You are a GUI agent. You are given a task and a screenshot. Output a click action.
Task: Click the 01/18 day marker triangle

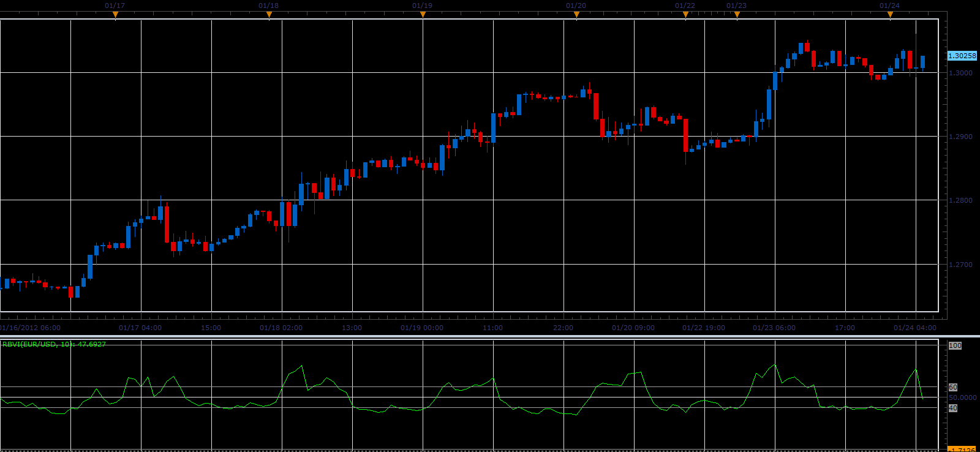coord(269,15)
